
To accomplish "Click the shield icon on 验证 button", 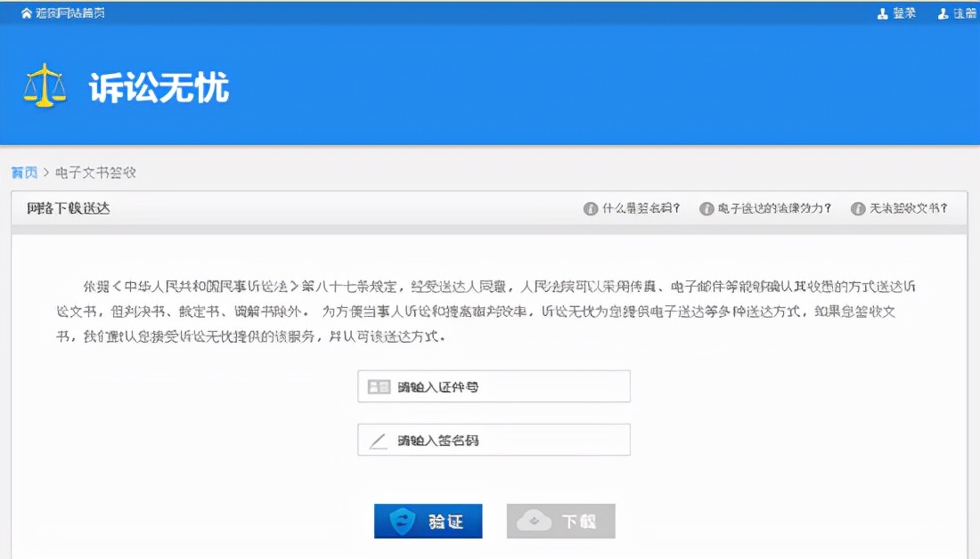I will 404,521.
